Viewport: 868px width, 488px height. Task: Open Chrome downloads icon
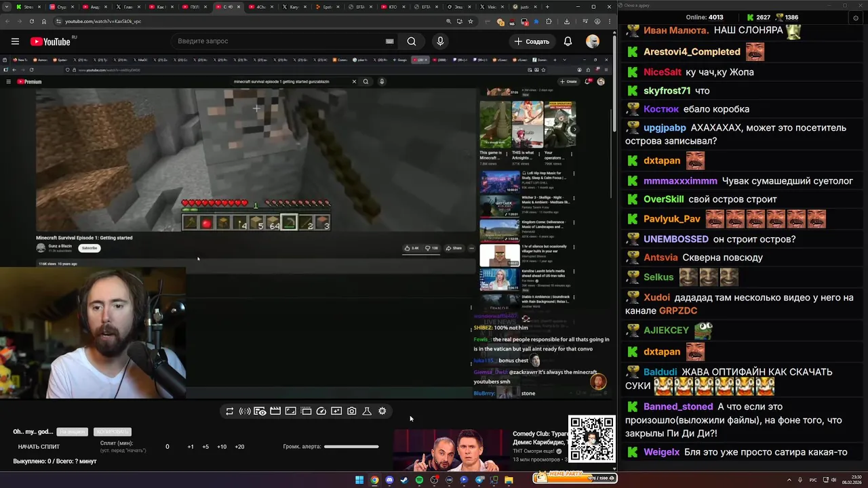[x=567, y=22]
